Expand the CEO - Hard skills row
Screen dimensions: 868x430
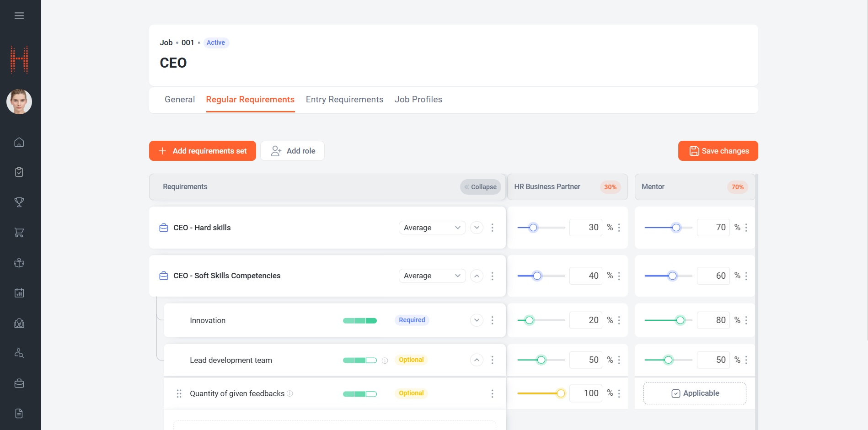tap(477, 228)
